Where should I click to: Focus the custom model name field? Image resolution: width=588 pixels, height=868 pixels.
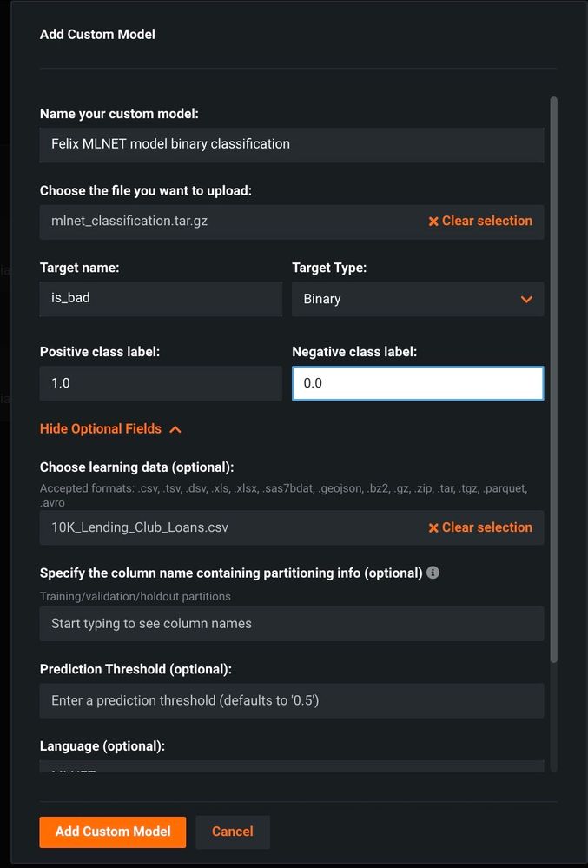tap(291, 144)
